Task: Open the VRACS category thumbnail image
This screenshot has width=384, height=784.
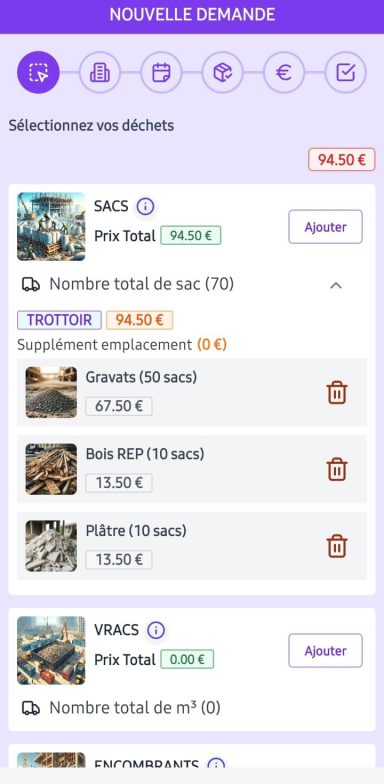Action: point(51,650)
